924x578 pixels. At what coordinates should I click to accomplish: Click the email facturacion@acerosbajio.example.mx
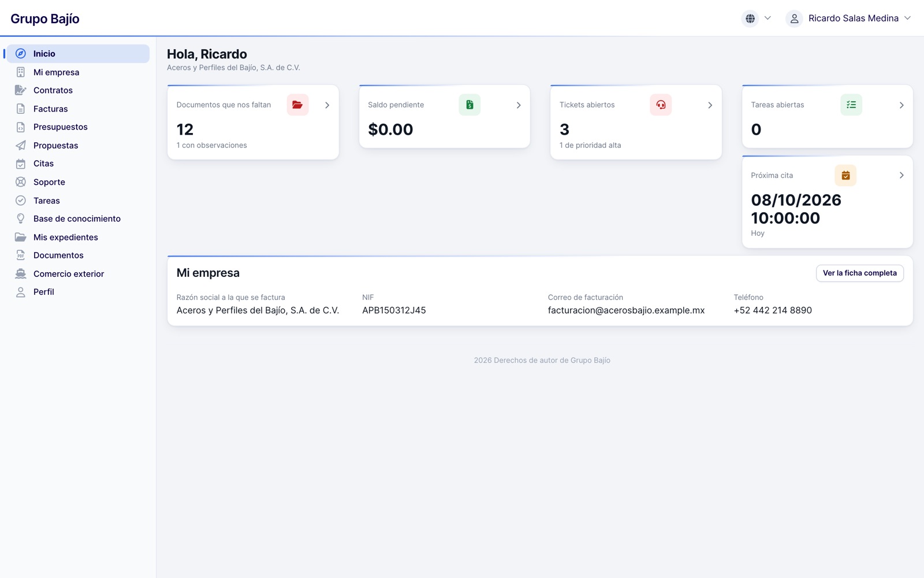coord(626,310)
